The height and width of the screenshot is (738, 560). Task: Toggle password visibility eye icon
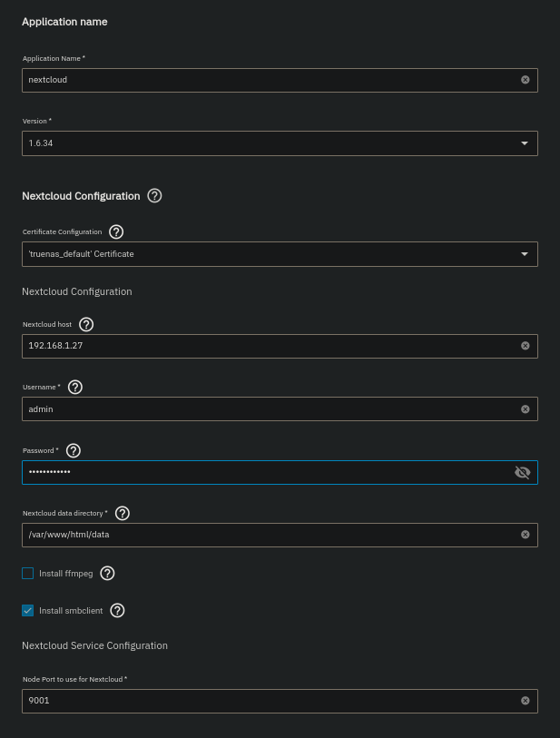click(523, 472)
